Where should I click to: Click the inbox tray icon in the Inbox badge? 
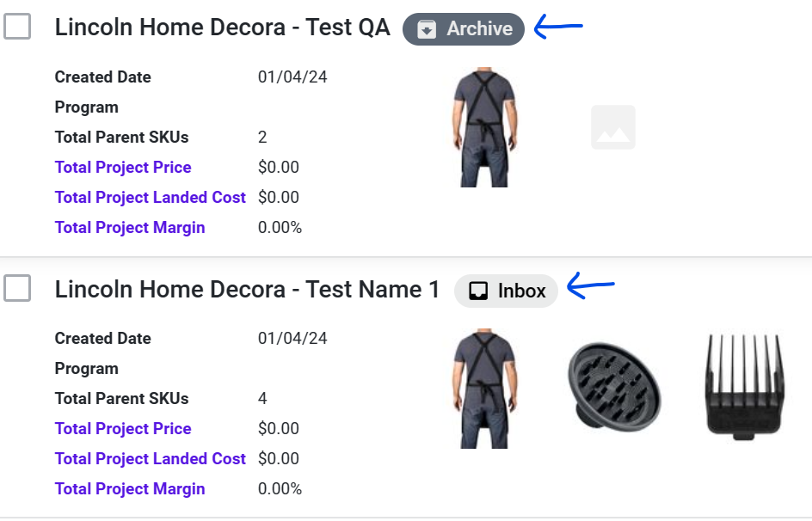(x=478, y=291)
